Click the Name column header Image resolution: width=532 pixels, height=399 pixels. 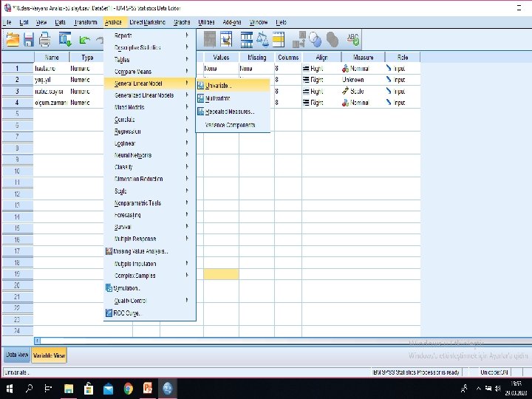tap(52, 58)
